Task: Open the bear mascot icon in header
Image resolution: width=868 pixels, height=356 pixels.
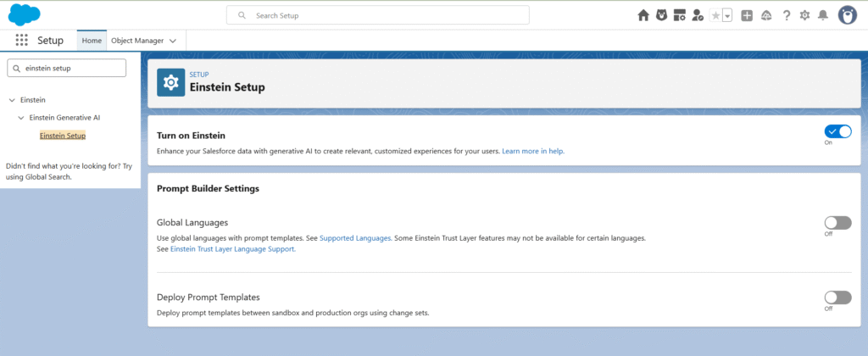Action: (661, 15)
